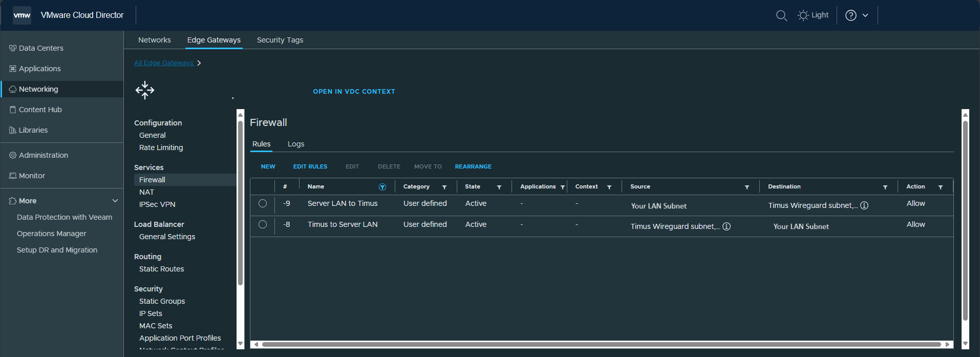
Task: Switch to the Rules tab
Action: coord(261,144)
